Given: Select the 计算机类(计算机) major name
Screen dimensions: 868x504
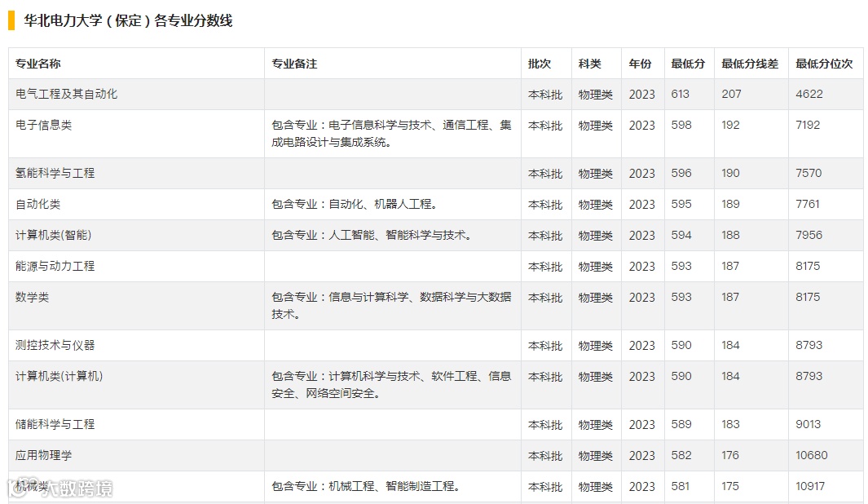Looking at the screenshot, I should pyautogui.click(x=59, y=377).
